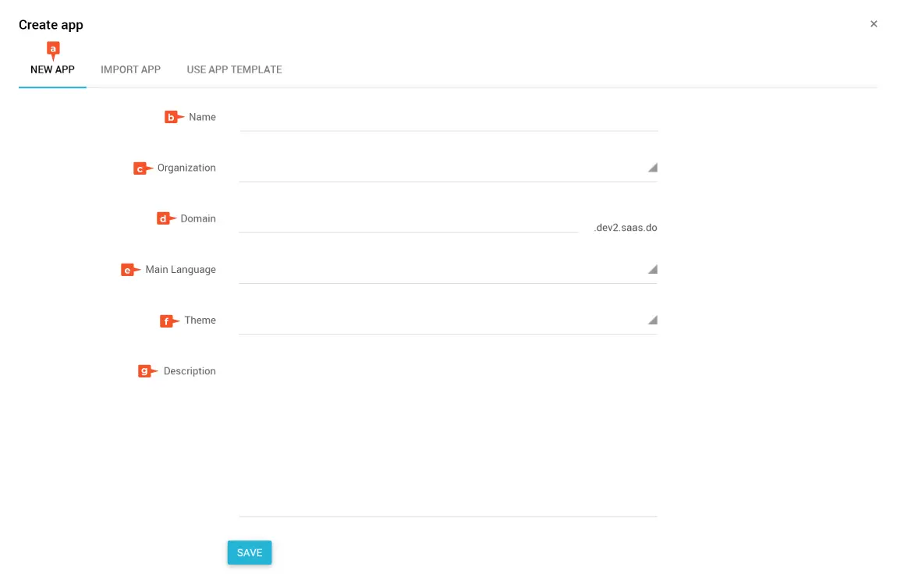
Task: Click the orange marker 'c' beside Organization
Action: click(x=140, y=168)
